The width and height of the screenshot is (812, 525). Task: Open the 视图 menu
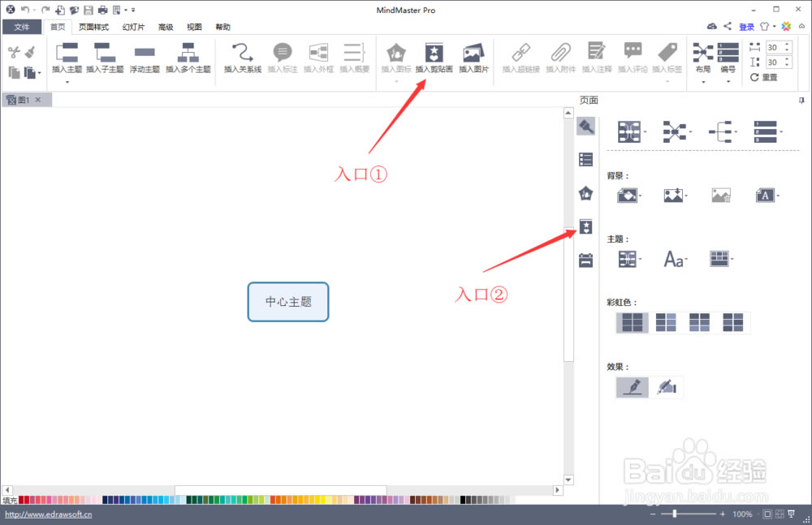pyautogui.click(x=194, y=26)
